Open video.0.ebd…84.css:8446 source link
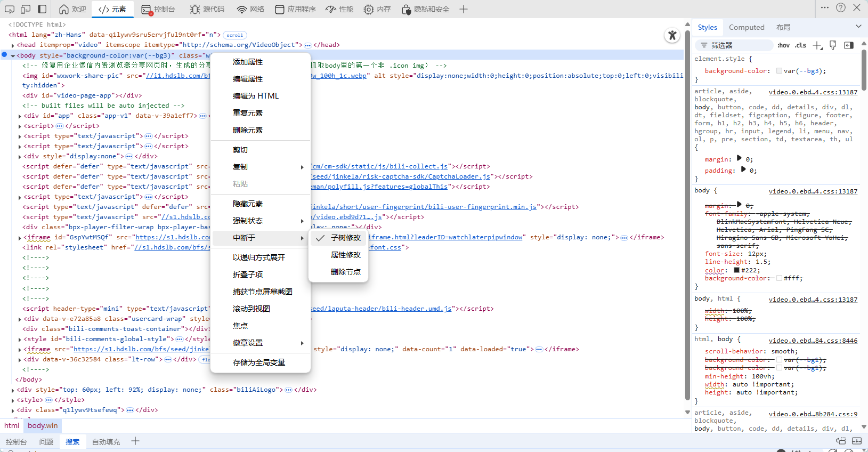This screenshot has width=868, height=452. click(813, 341)
